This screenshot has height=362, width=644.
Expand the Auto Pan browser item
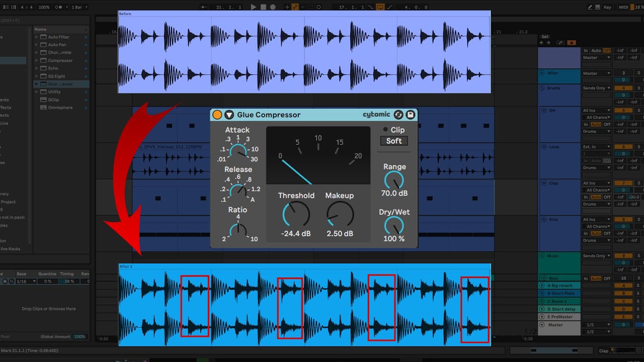point(37,45)
